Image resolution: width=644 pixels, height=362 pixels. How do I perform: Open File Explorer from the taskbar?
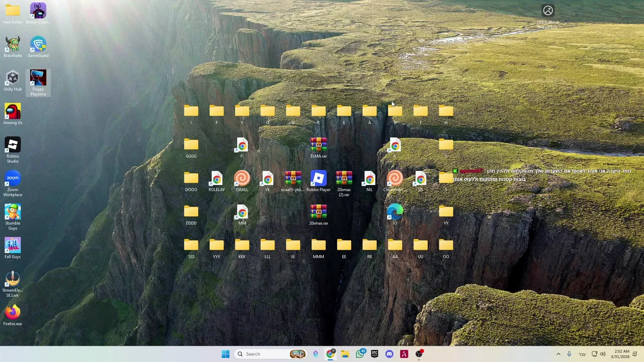345,354
